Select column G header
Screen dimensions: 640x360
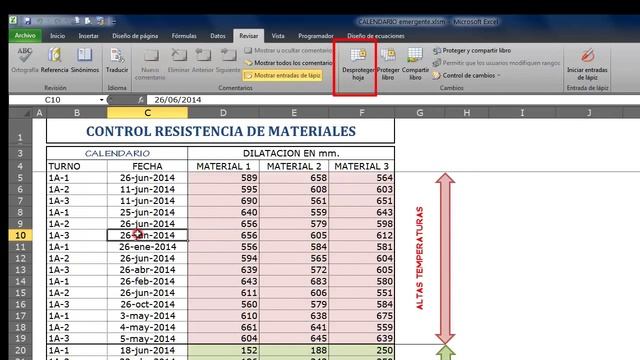[420, 113]
